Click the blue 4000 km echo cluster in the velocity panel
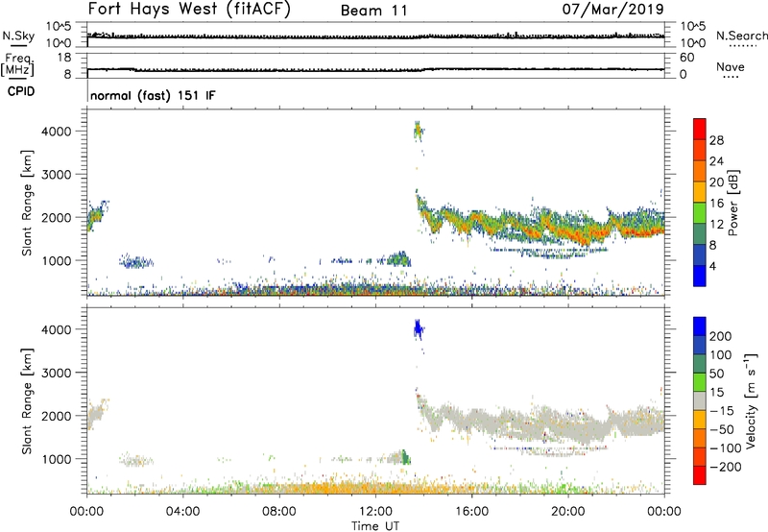768x532 pixels. [x=418, y=329]
